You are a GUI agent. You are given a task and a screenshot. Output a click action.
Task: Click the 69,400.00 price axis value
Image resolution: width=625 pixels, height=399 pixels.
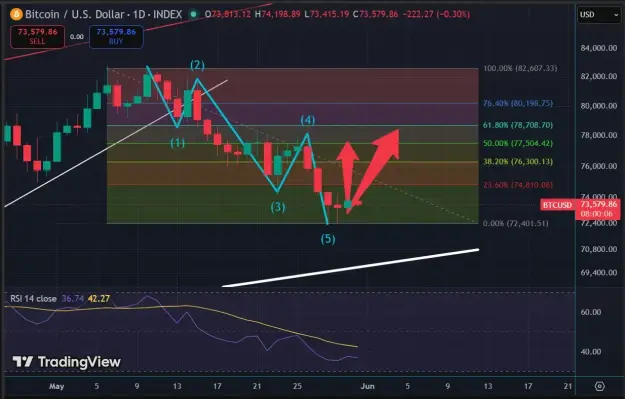[x=599, y=273]
